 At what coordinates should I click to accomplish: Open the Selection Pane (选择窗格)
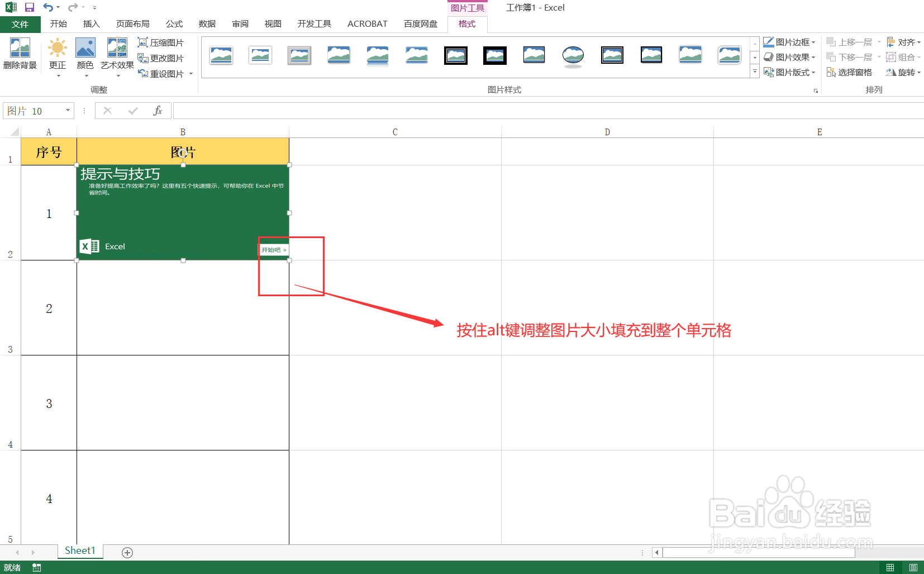(849, 72)
